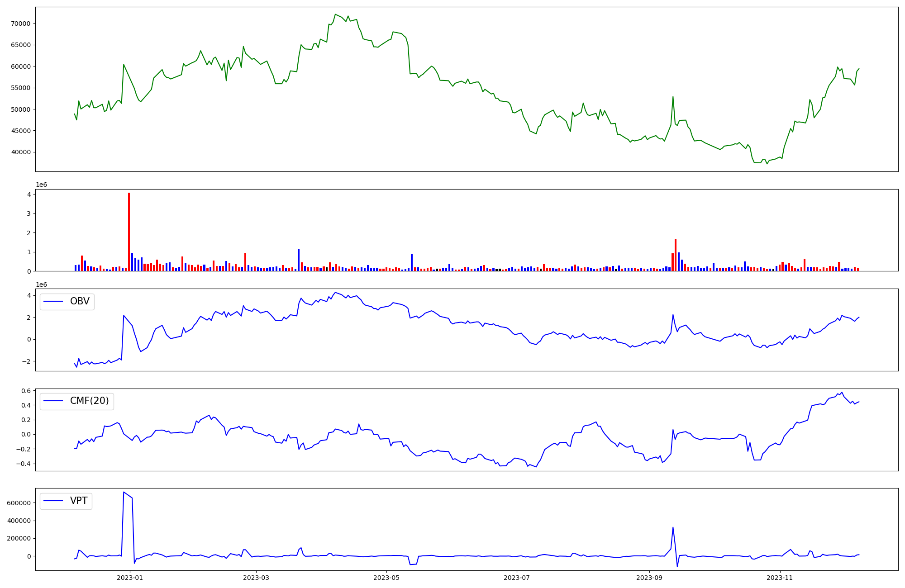
Task: Click the 600000 tick on VPT axis
Action: (x=19, y=503)
